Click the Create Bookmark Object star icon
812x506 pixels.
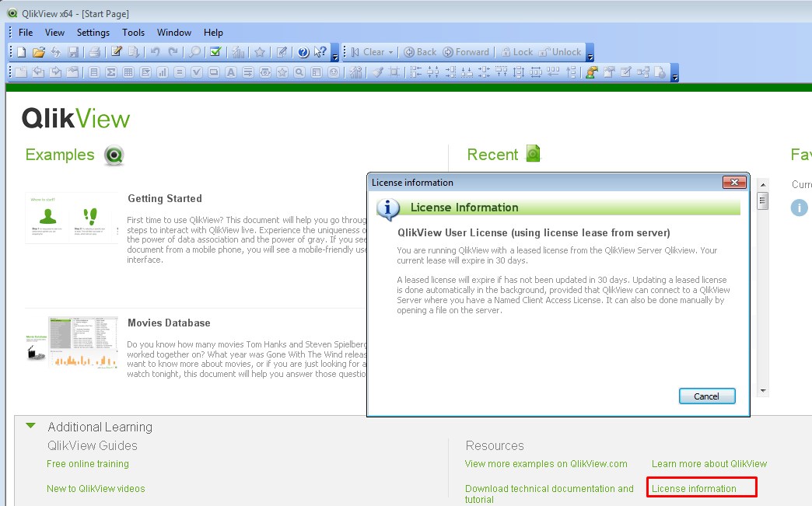pos(282,72)
